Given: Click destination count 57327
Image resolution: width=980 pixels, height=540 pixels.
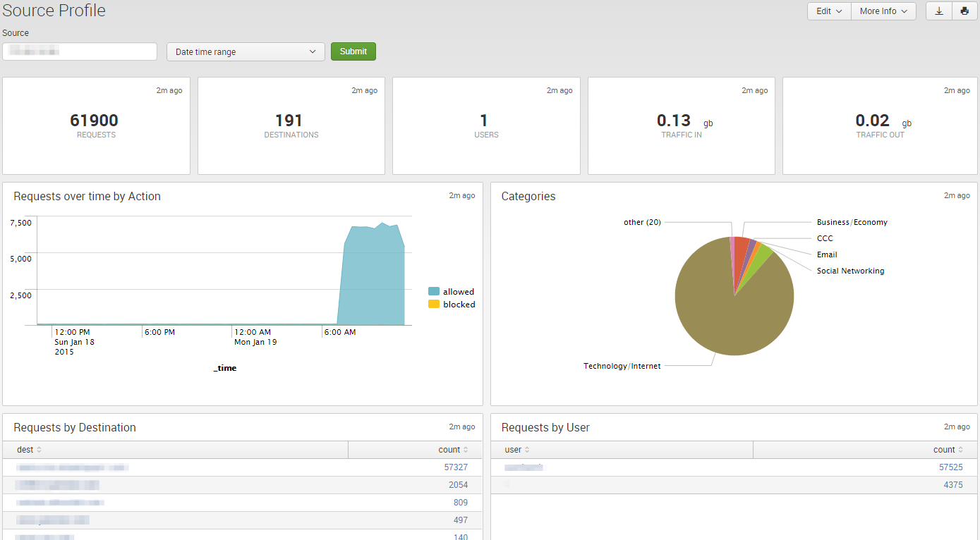Looking at the screenshot, I should [x=456, y=467].
